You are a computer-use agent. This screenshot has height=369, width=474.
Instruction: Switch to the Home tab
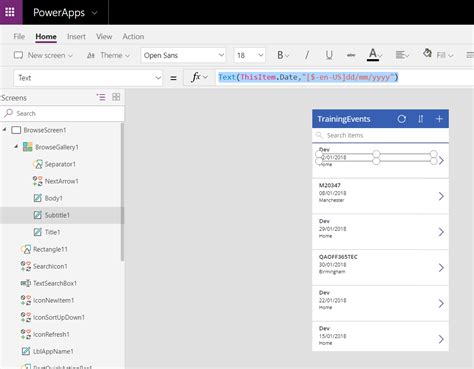[x=46, y=36]
